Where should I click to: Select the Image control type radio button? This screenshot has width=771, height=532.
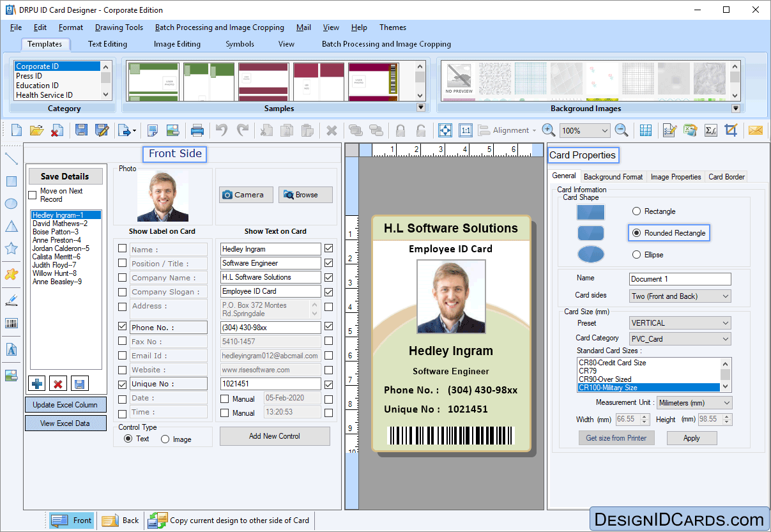tap(165, 439)
